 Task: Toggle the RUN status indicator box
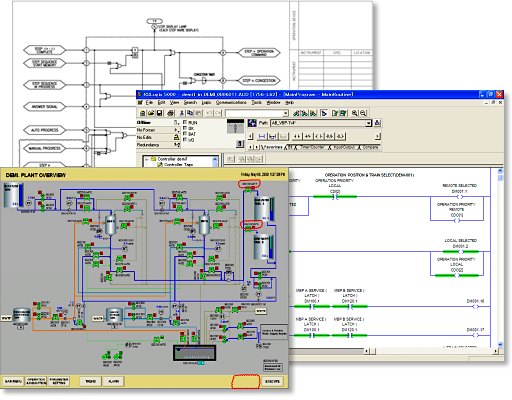coord(185,123)
